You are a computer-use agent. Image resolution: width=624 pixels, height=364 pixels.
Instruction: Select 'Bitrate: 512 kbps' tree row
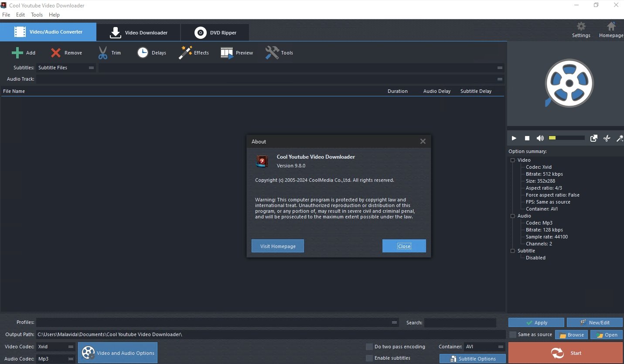pyautogui.click(x=544, y=174)
